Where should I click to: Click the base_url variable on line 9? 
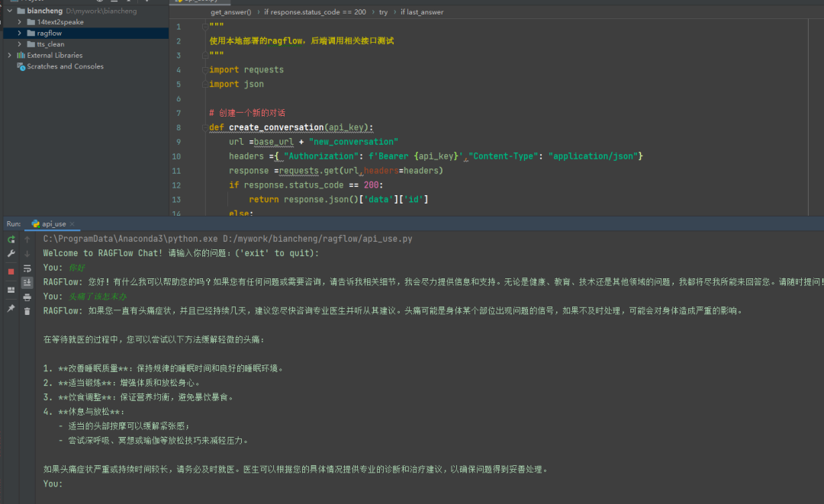coord(274,142)
